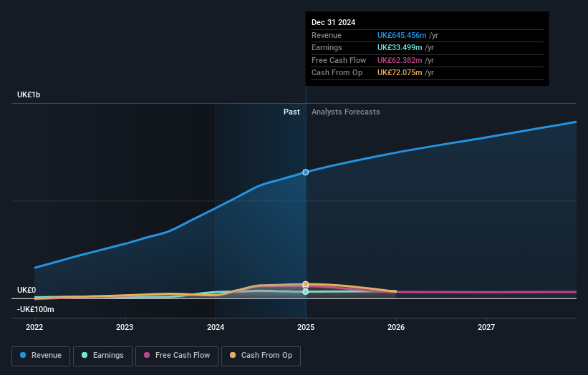Toggle the Cash From Op legend series
The width and height of the screenshot is (588, 375).
[261, 356]
